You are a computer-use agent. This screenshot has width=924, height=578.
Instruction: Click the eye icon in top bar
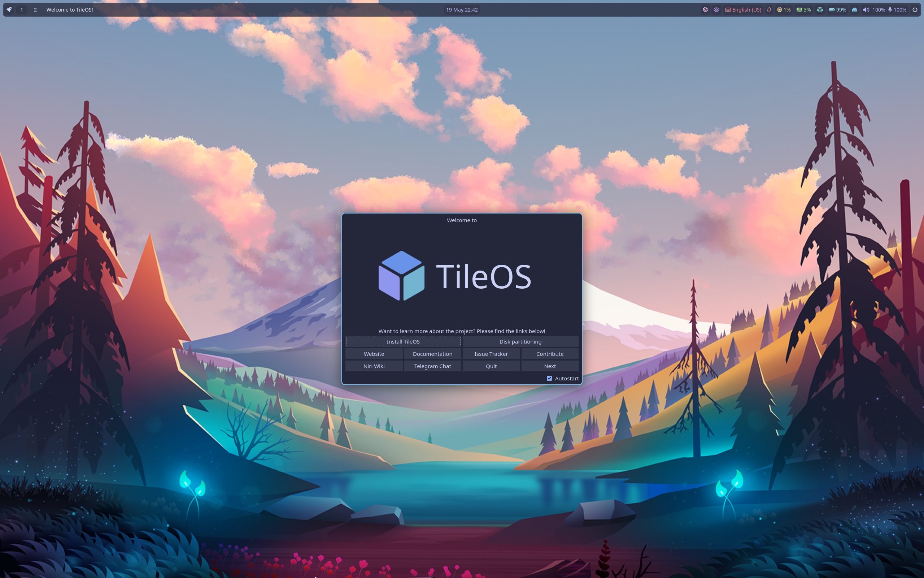pos(716,9)
